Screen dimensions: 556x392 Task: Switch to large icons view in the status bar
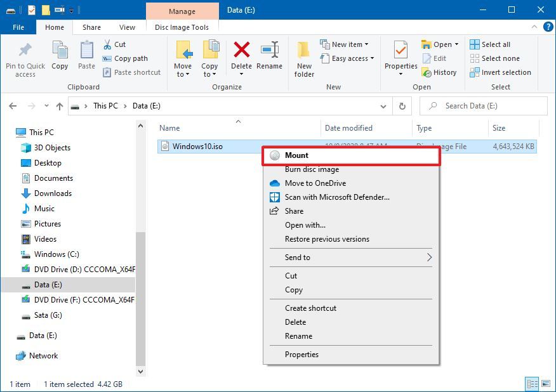pyautogui.click(x=547, y=384)
